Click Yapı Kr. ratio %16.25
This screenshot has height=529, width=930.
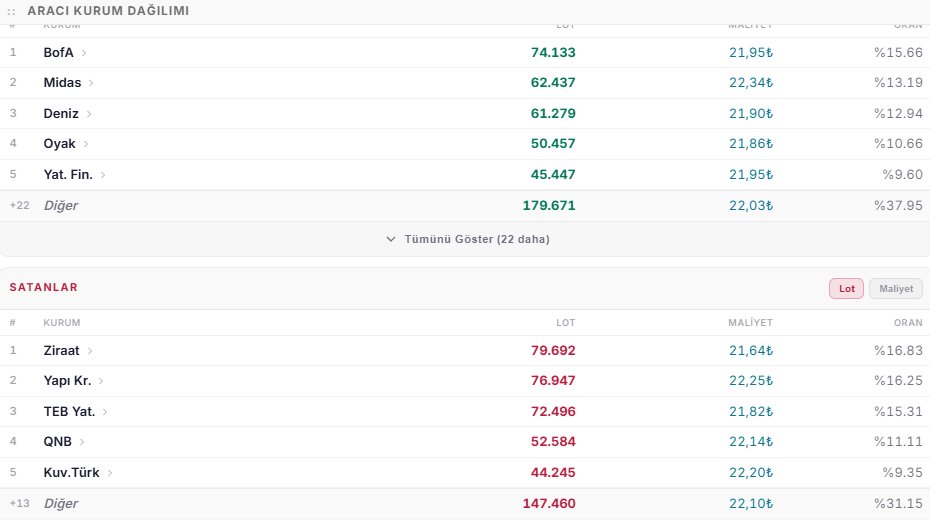point(898,381)
